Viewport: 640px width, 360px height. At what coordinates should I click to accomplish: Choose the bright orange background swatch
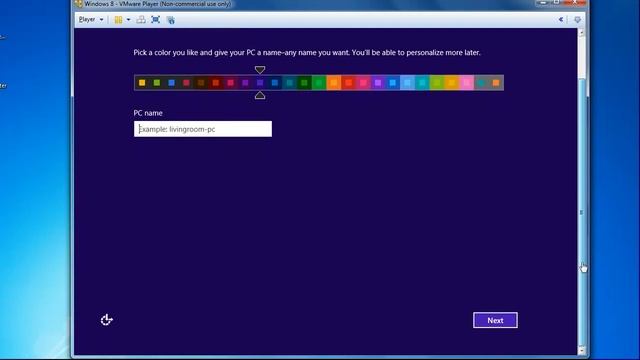[334, 83]
